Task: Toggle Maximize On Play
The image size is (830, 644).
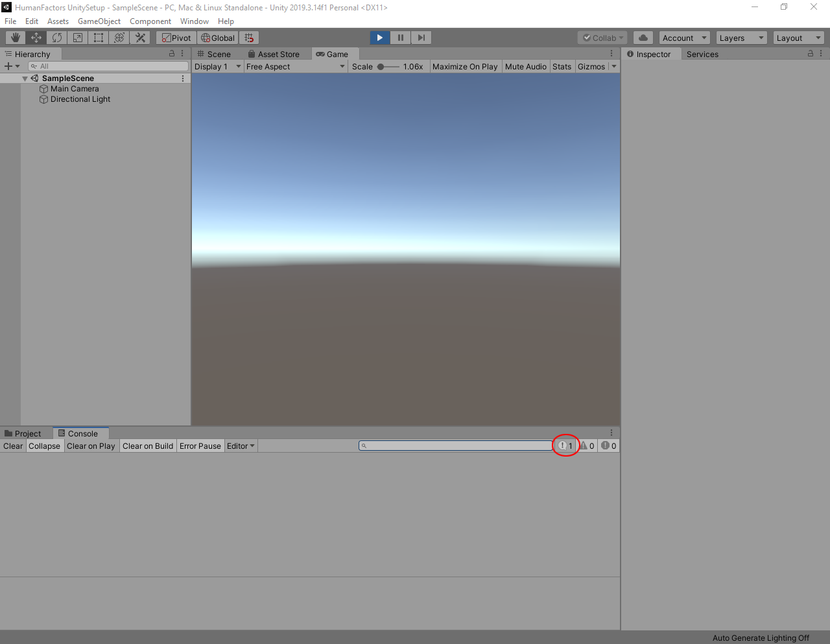Action: click(465, 66)
